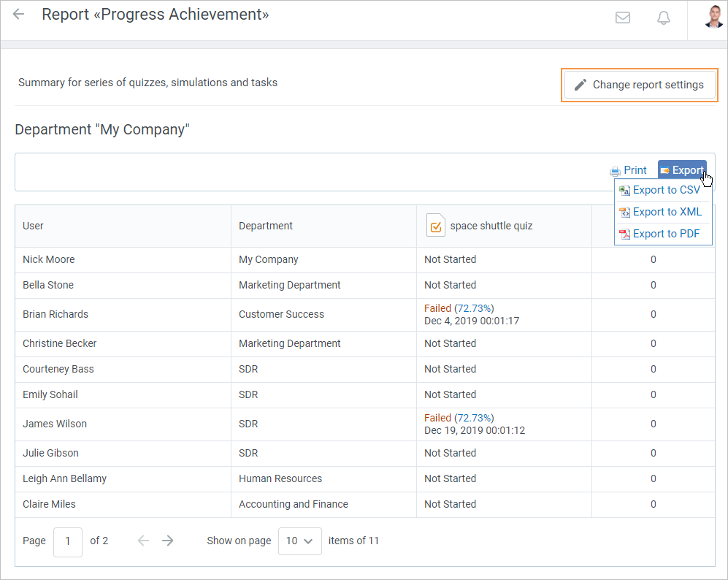Open James Wilson's 72.73% result link
Screen dimensions: 728x580
click(474, 418)
